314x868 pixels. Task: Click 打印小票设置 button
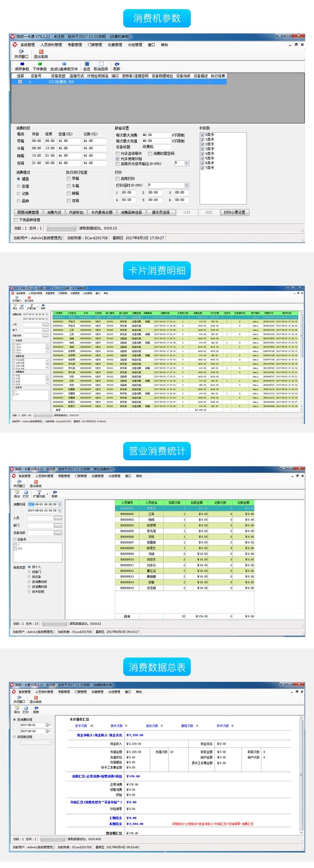pos(234,212)
